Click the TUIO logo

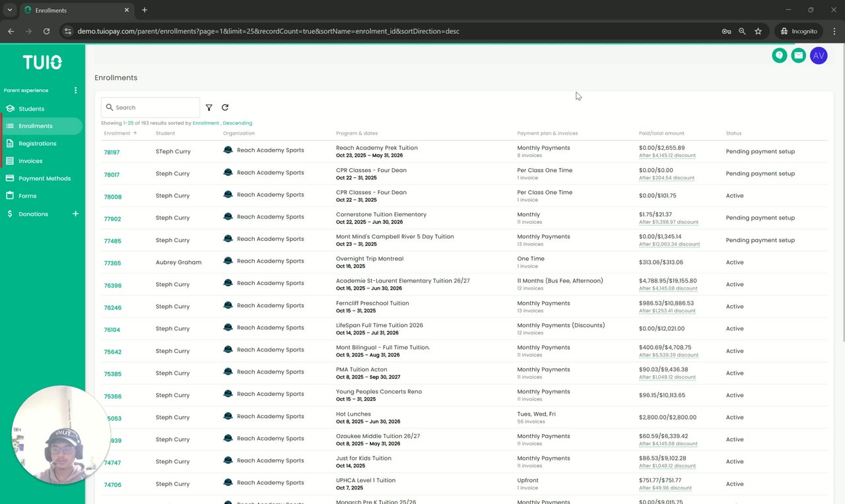click(x=42, y=62)
